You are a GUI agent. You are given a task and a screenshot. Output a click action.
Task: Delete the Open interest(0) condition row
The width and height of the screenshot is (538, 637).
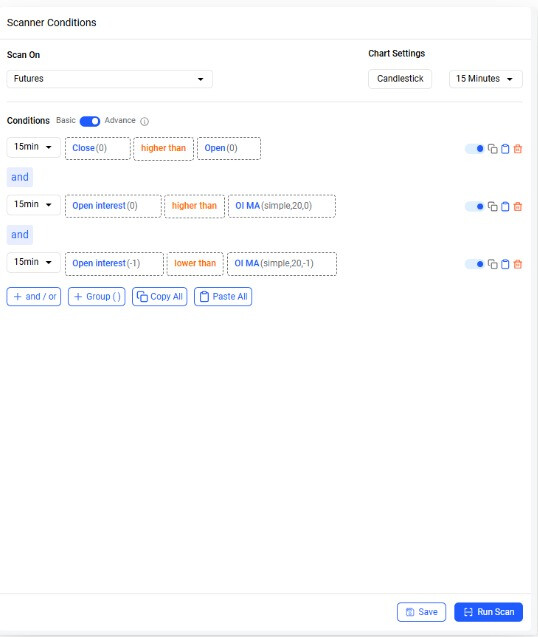point(518,206)
